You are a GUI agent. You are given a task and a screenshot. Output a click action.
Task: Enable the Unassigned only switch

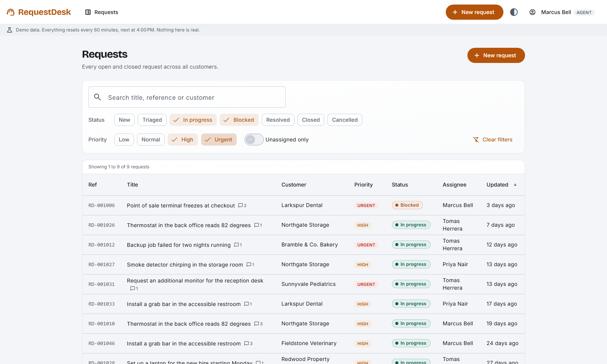click(x=254, y=140)
